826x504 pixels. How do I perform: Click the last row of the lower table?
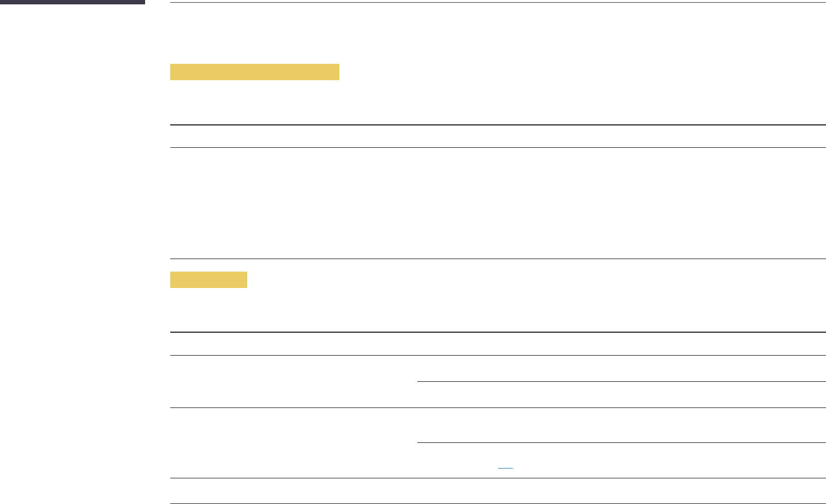pyautogui.click(x=498, y=491)
